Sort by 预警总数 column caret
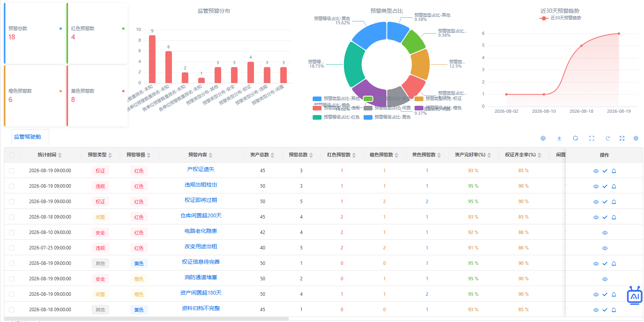644x322 pixels. pyautogui.click(x=311, y=155)
